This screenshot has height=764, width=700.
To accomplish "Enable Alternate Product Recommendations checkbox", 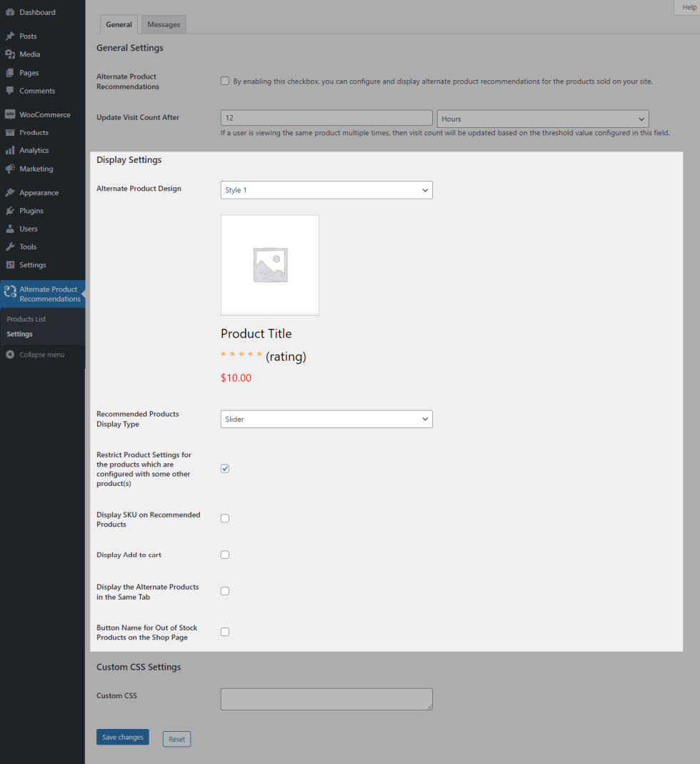I will (224, 81).
